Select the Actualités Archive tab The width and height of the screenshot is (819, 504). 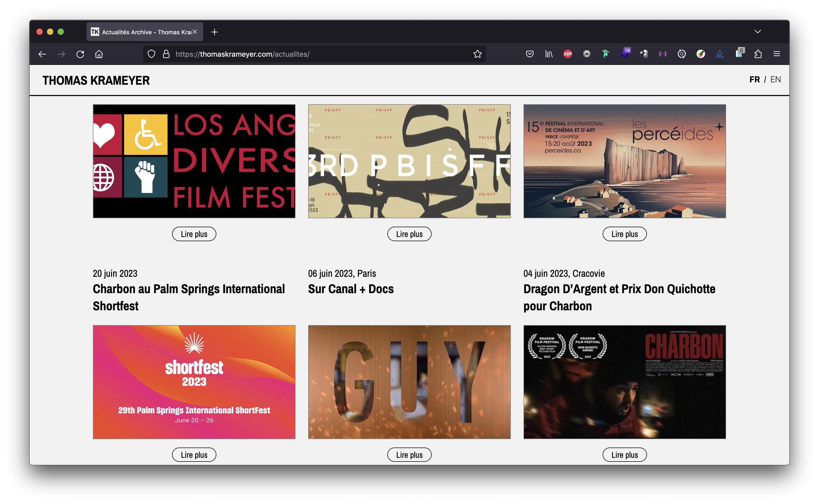pos(145,32)
